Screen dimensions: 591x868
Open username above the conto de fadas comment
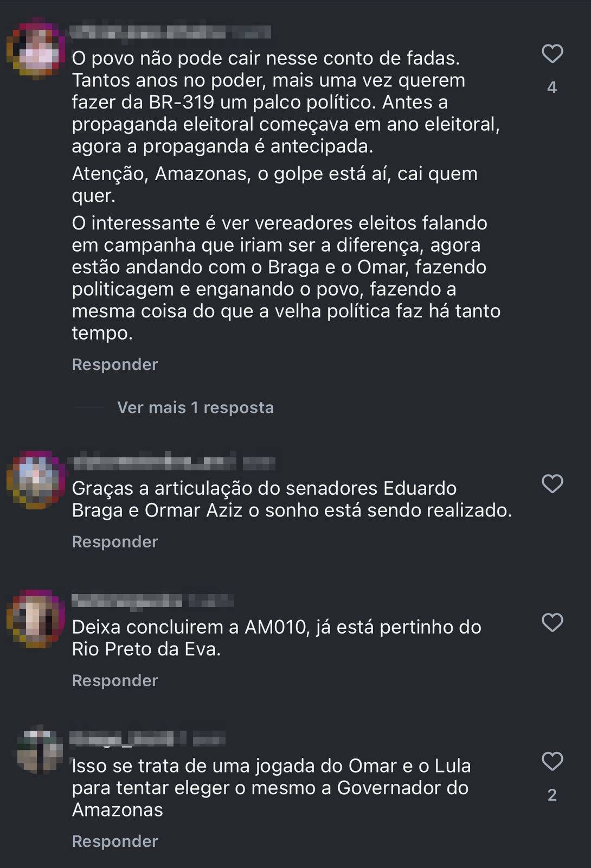tap(171, 31)
